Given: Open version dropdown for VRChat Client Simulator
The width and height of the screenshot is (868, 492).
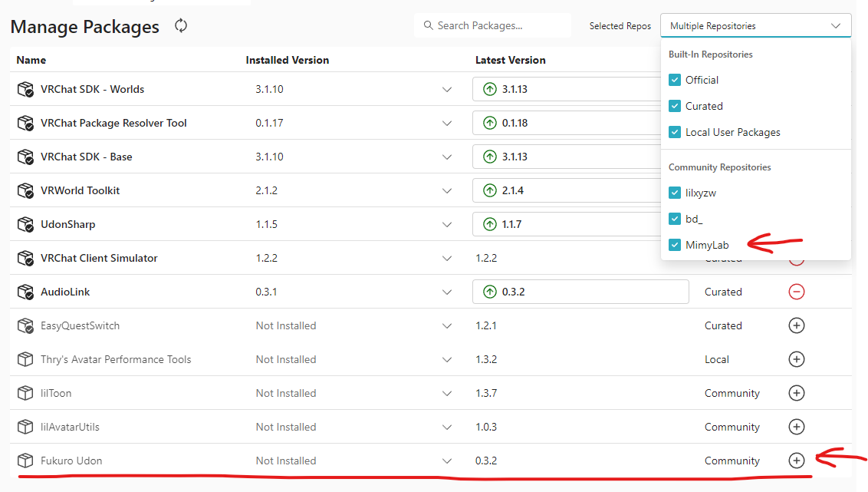Looking at the screenshot, I should click(x=447, y=258).
